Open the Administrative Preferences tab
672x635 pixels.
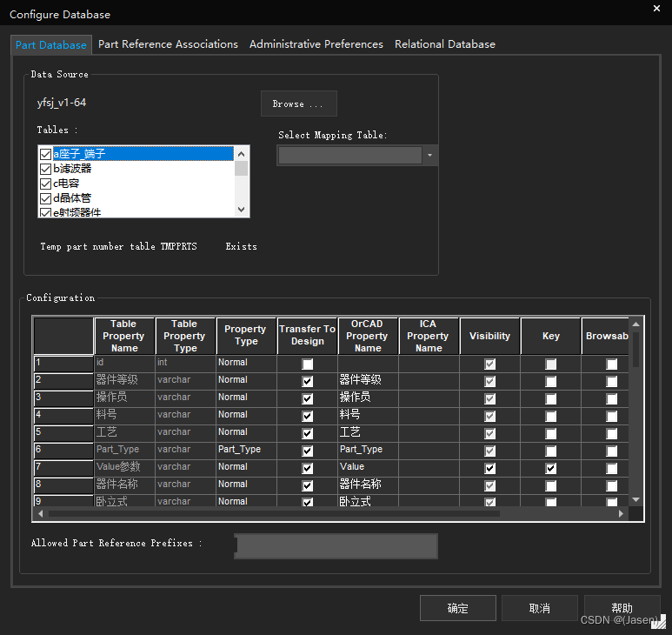tap(316, 44)
